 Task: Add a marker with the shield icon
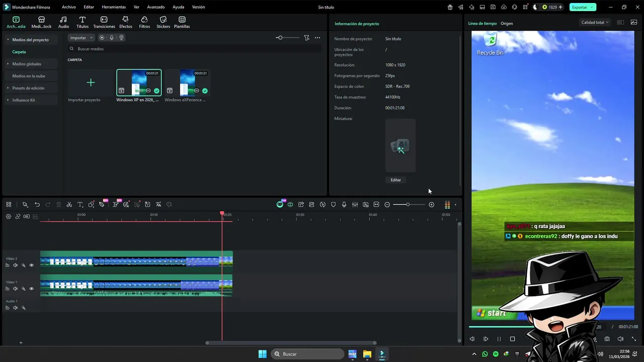pos(333,205)
